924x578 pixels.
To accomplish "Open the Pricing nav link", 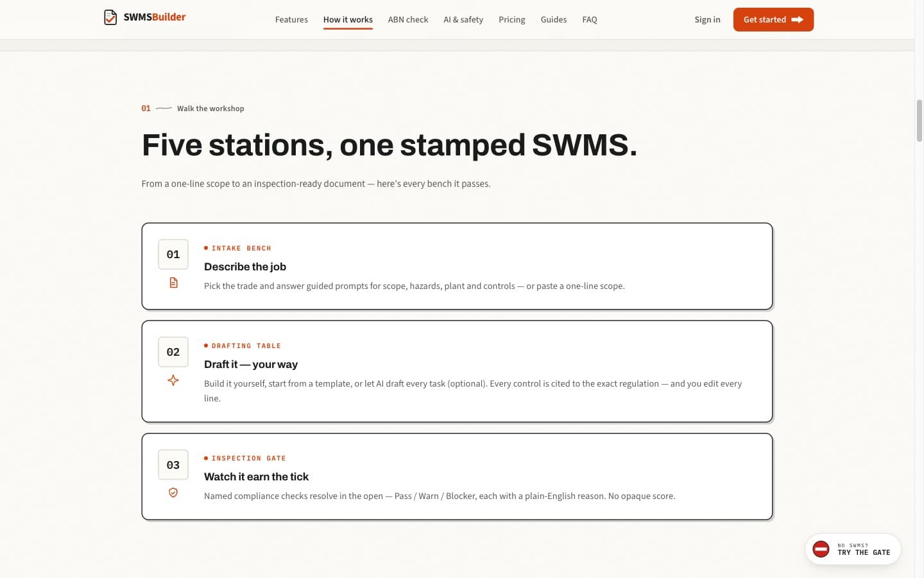I will point(512,20).
